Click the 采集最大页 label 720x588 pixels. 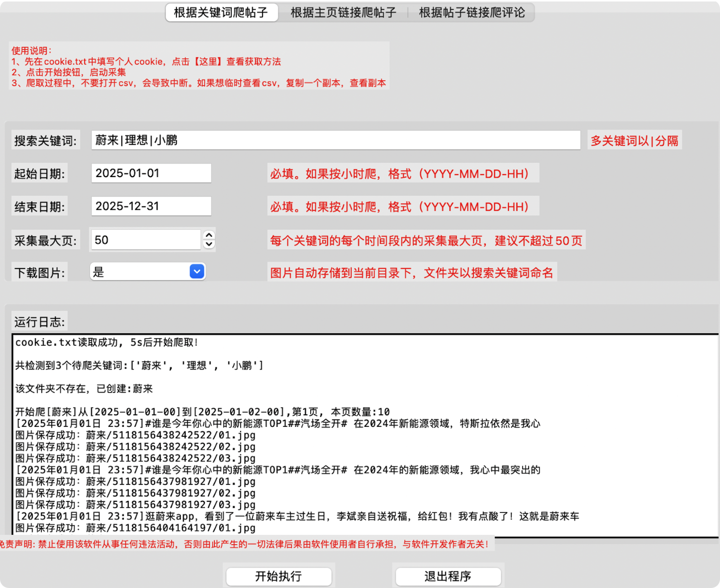[46, 241]
